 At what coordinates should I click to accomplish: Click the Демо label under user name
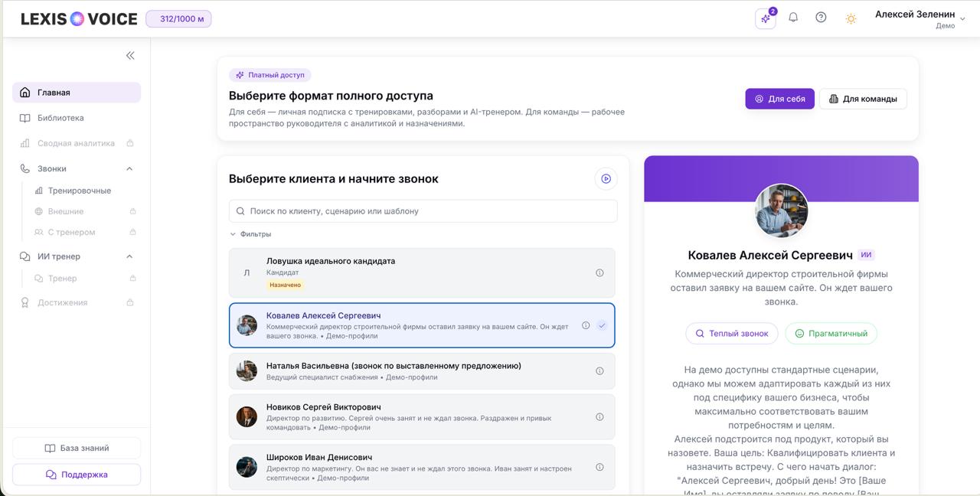[x=945, y=26]
